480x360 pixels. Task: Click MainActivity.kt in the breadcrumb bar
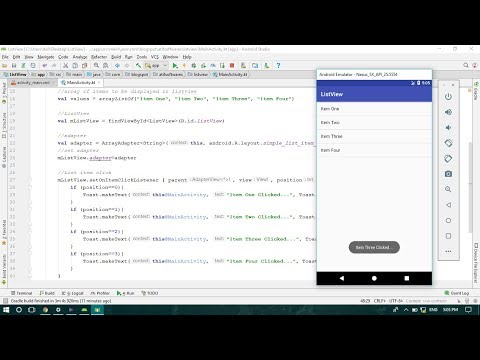click(231, 74)
